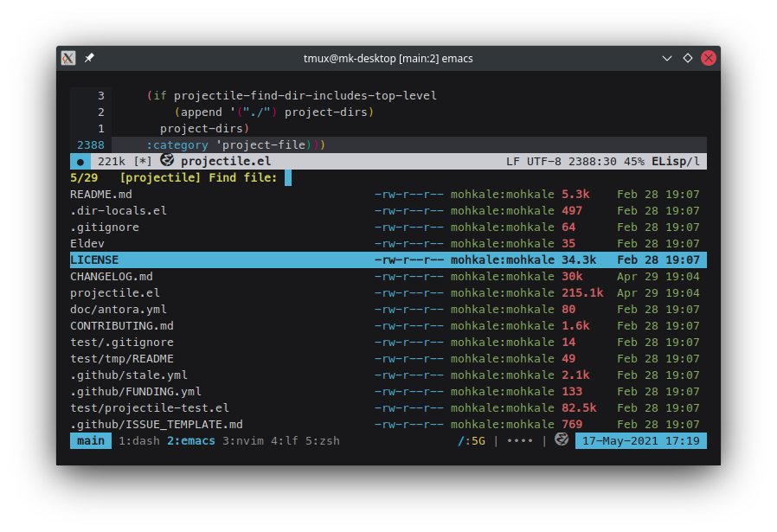Click the 5/29 candidate counter
Screen dimensions: 777x532
84,178
